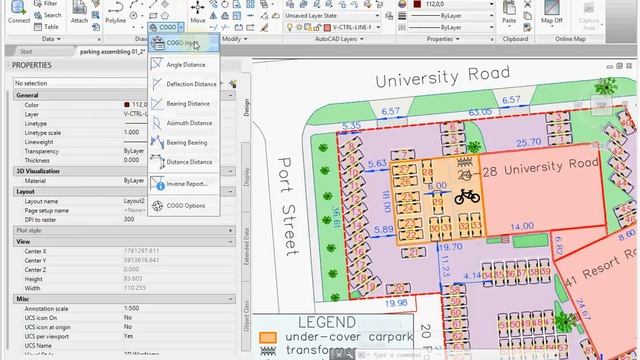
Task: Open COGO Options
Action: tap(184, 206)
